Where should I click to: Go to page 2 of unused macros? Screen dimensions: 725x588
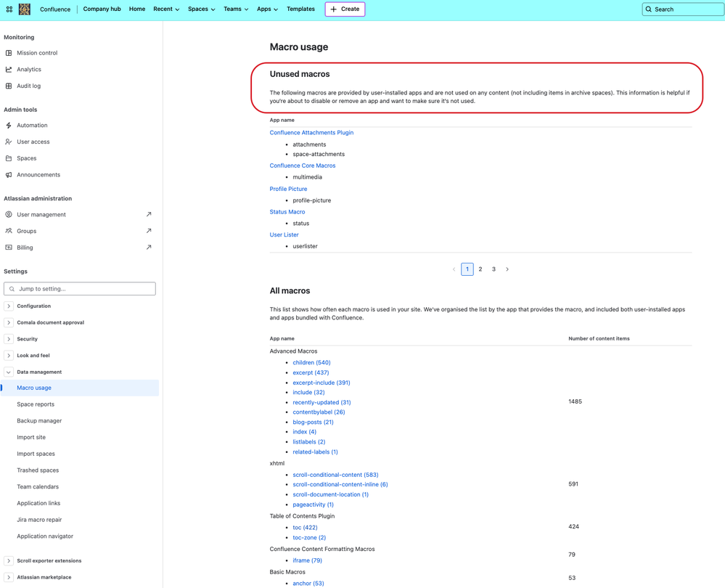480,269
